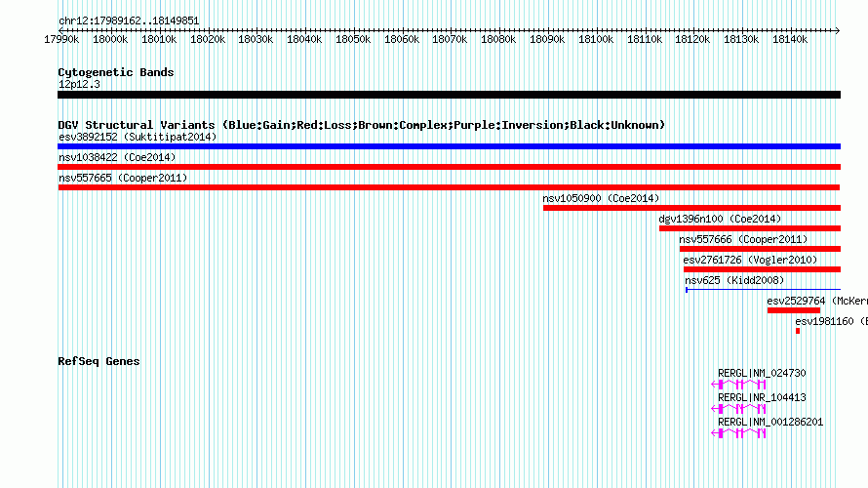Viewport: 868px width, 488px height.
Task: Click the RERGL|NM_001286201 gene label
Action: [770, 422]
